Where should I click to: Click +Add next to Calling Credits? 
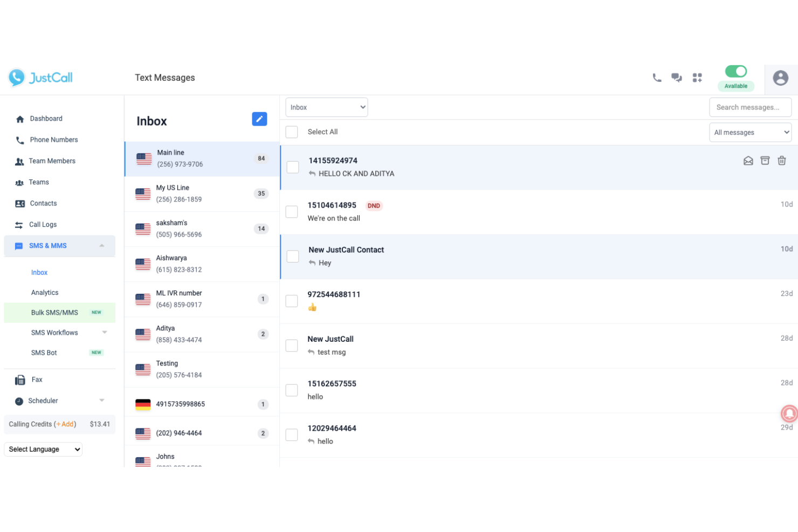[x=65, y=424]
